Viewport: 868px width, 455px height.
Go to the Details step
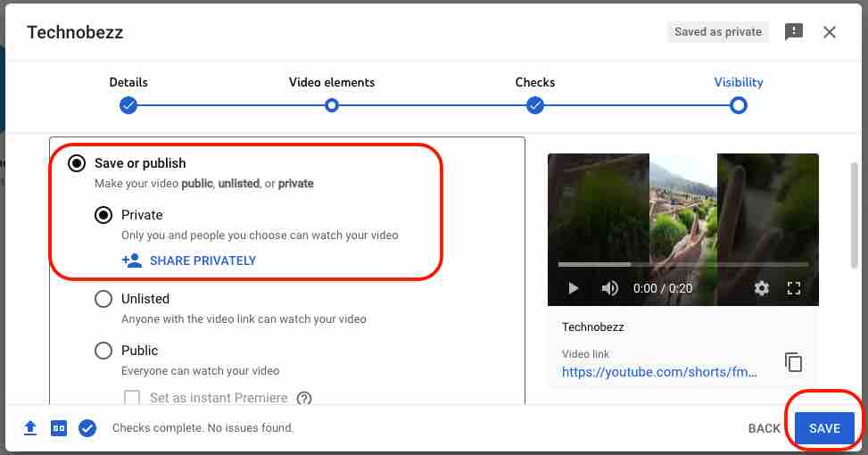pyautogui.click(x=128, y=82)
